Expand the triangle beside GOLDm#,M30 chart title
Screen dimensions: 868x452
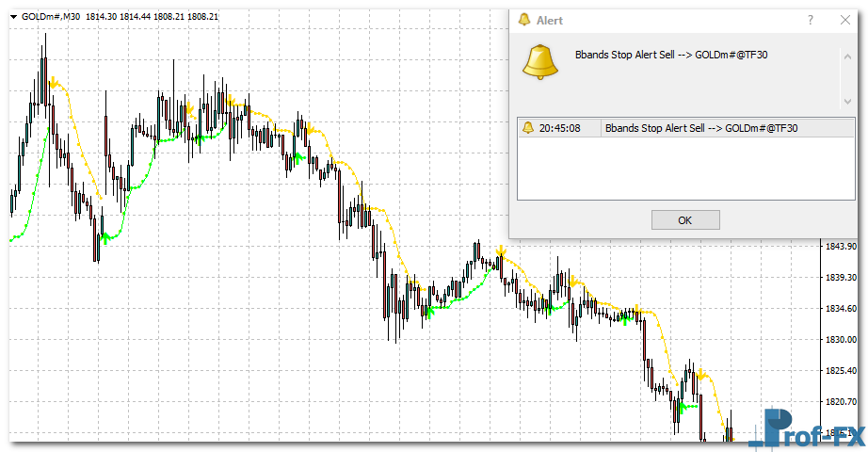coord(13,17)
